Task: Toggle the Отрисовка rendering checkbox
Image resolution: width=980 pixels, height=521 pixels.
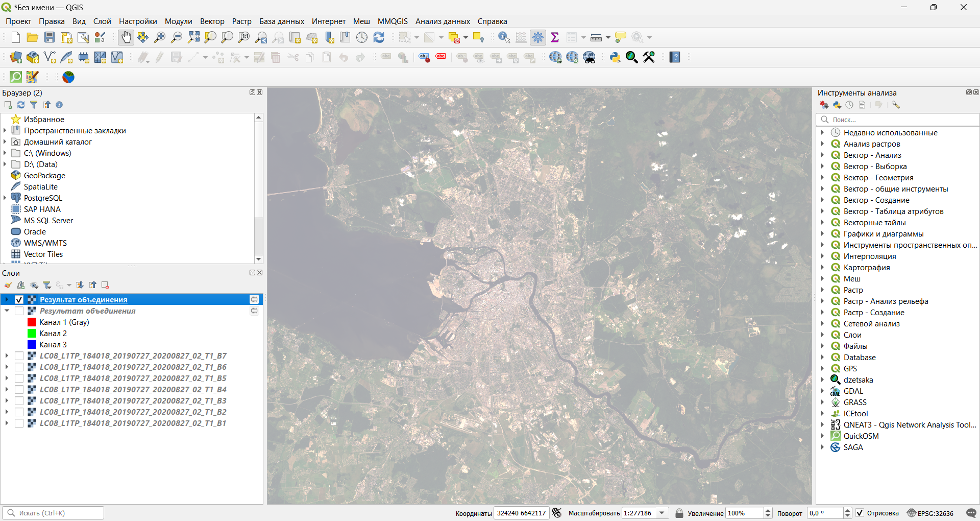Action: tap(860, 513)
